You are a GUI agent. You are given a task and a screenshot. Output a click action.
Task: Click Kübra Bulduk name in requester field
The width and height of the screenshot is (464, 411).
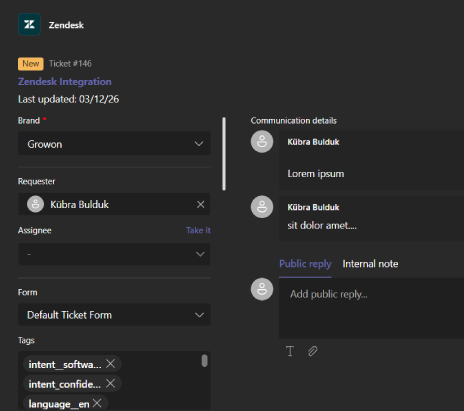click(79, 204)
